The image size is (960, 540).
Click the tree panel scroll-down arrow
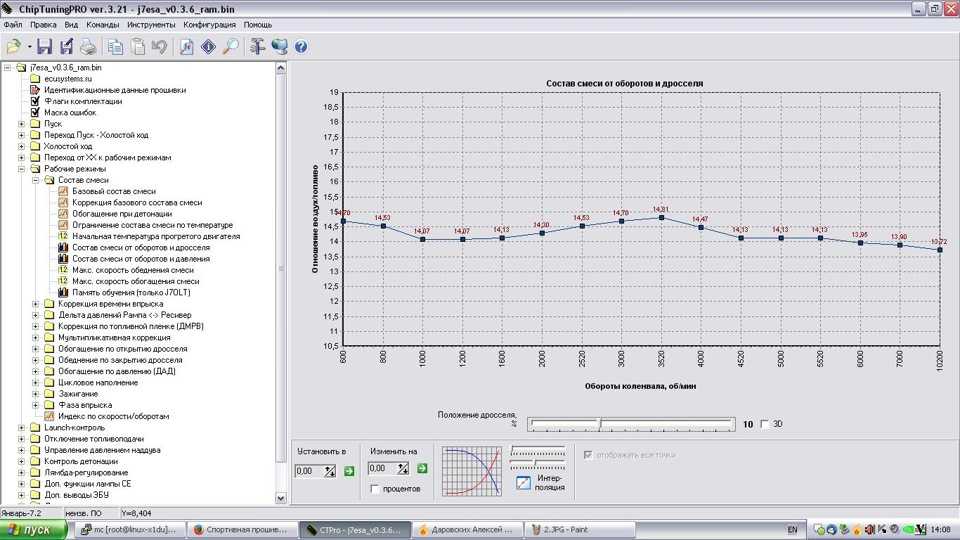pyautogui.click(x=281, y=498)
